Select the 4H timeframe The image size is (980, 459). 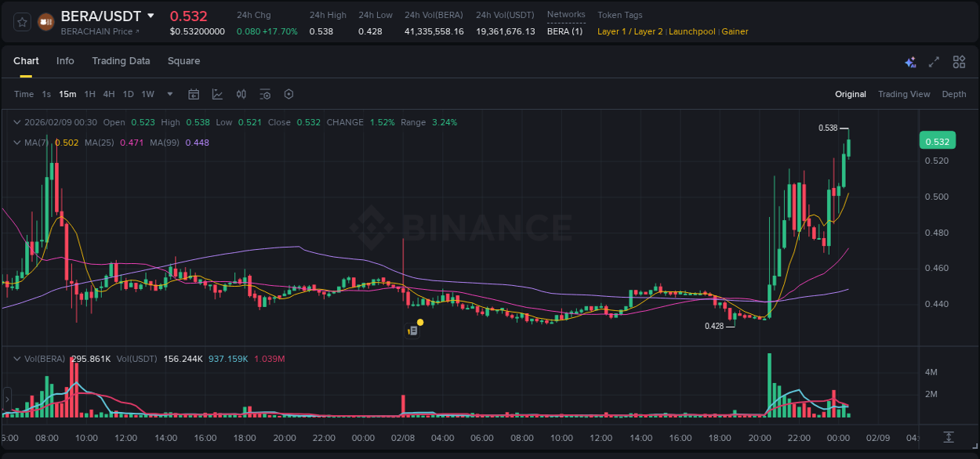109,94
